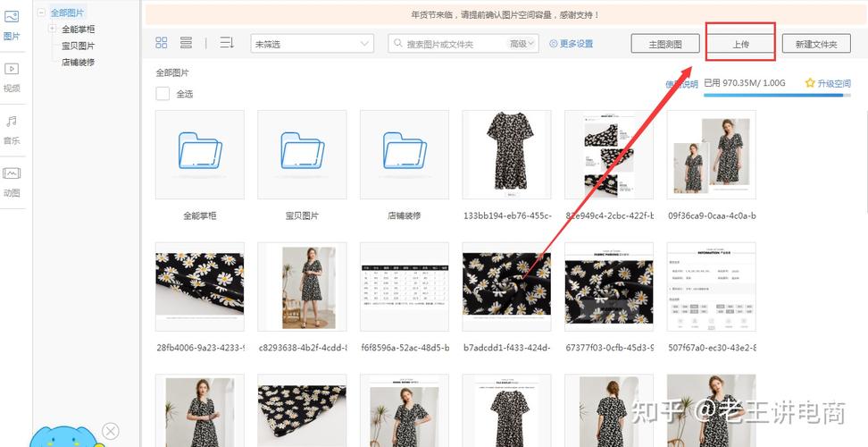Open the 音乐 section in sidebar
The height and width of the screenshot is (447, 868).
pyautogui.click(x=12, y=130)
